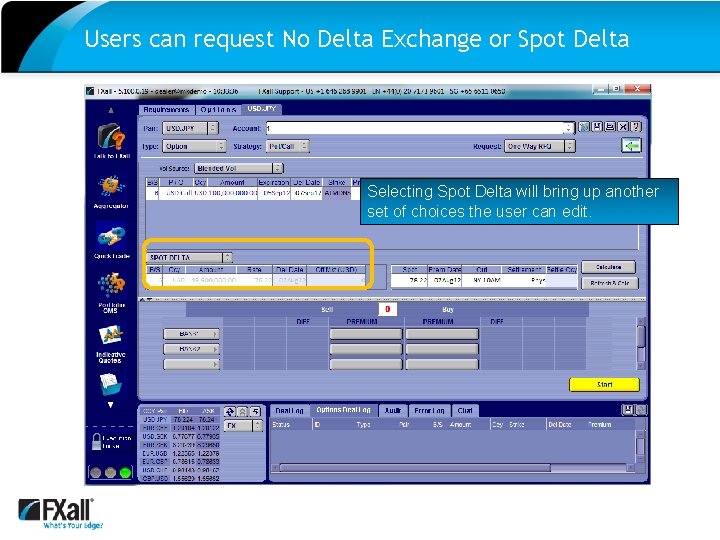Open the Pair USD.JPY dropdown
Image resolution: width=720 pixels, height=540 pixels.
[191, 129]
